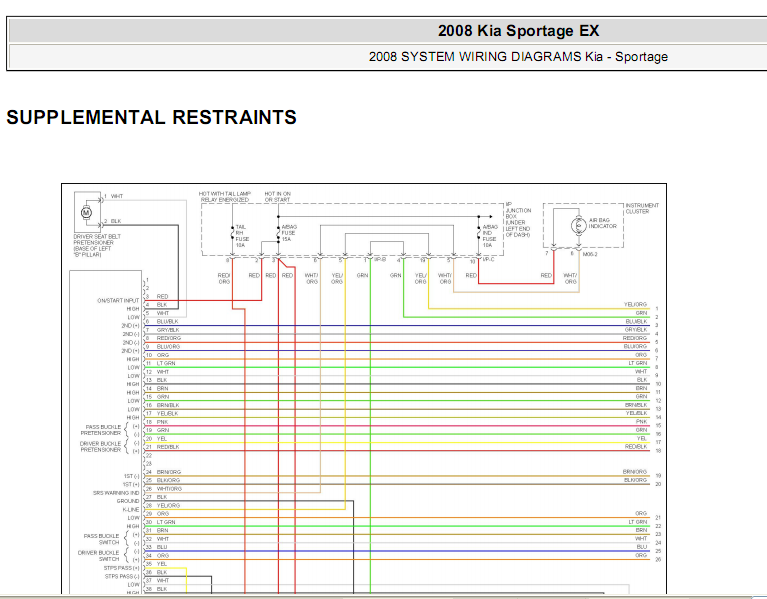Image resolution: width=767 pixels, height=599 pixels.
Task: Select the "9 BLU/ORG" pin label
Action: 163,346
